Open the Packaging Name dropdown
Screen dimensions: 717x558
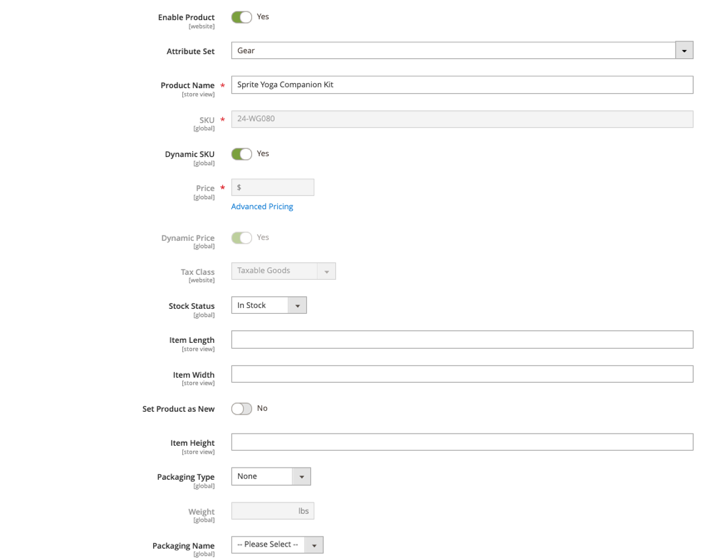tap(277, 545)
